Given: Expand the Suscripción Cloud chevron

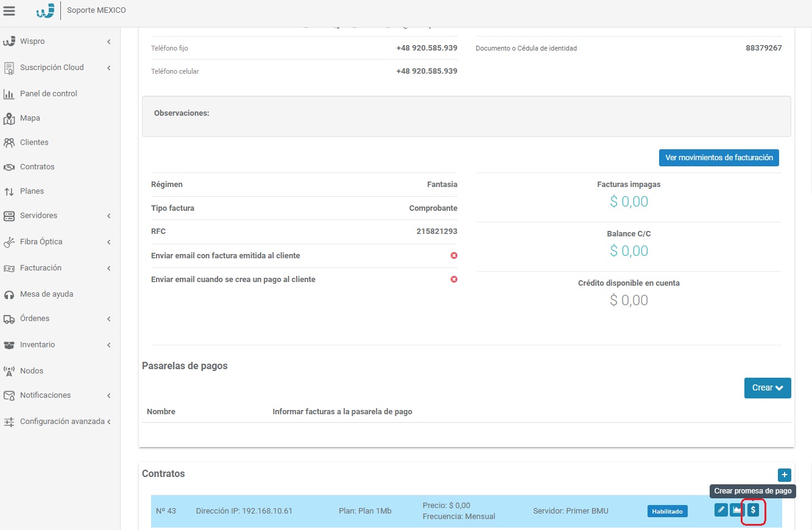Looking at the screenshot, I should coord(109,68).
